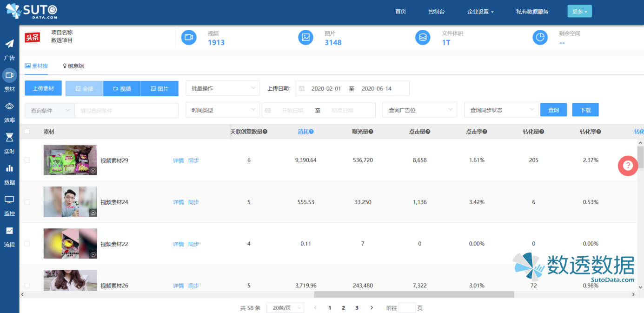Expand the 批量操作 dropdown
This screenshot has width=644, height=313.
[x=222, y=88]
